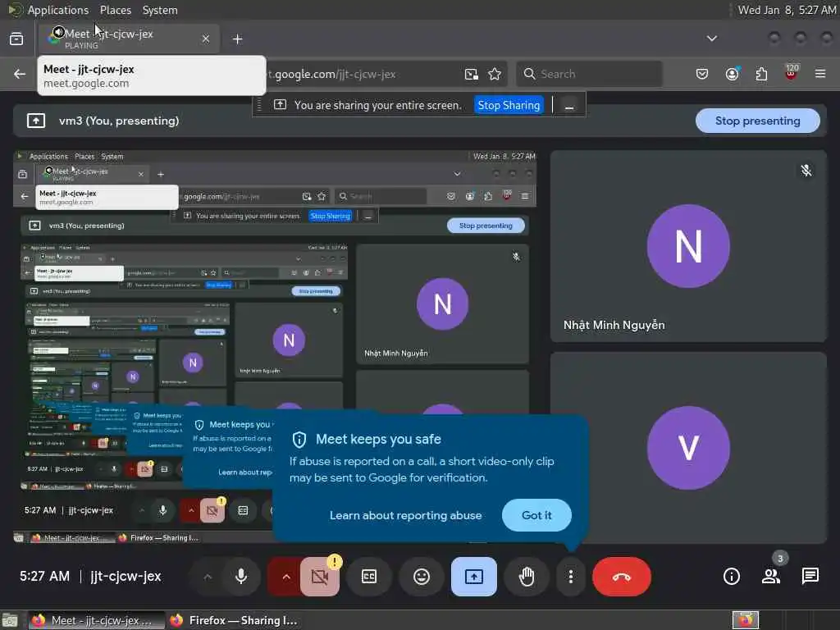Turn on the camera with warning badge

tap(320, 577)
